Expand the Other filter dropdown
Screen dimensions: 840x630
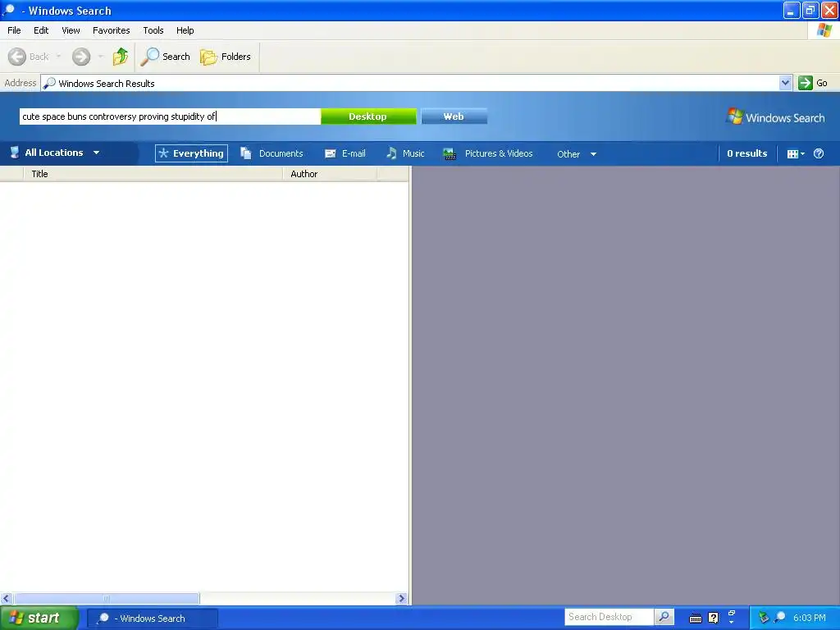(x=577, y=154)
